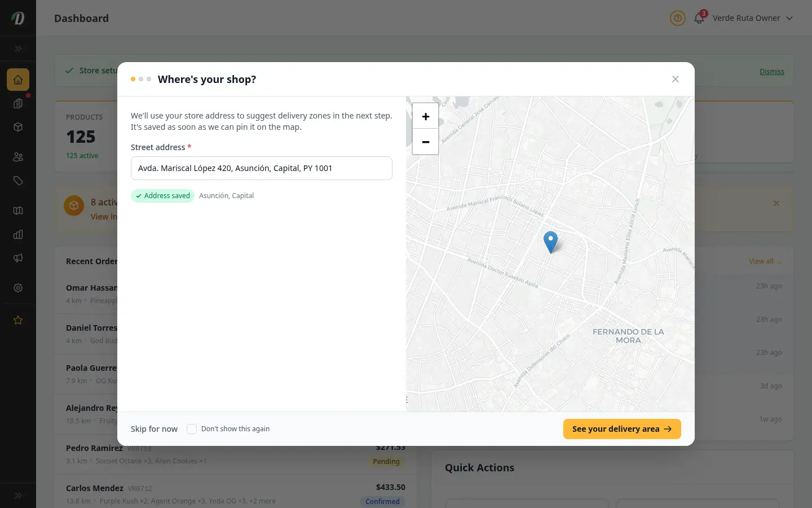Open the tags/discounts sidebar icon
The width and height of the screenshot is (812, 508).
[x=18, y=181]
